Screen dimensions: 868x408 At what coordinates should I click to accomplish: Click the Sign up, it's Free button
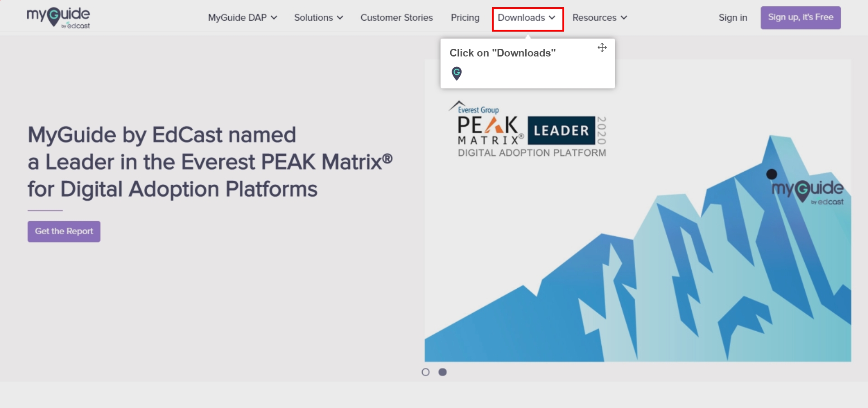point(801,18)
